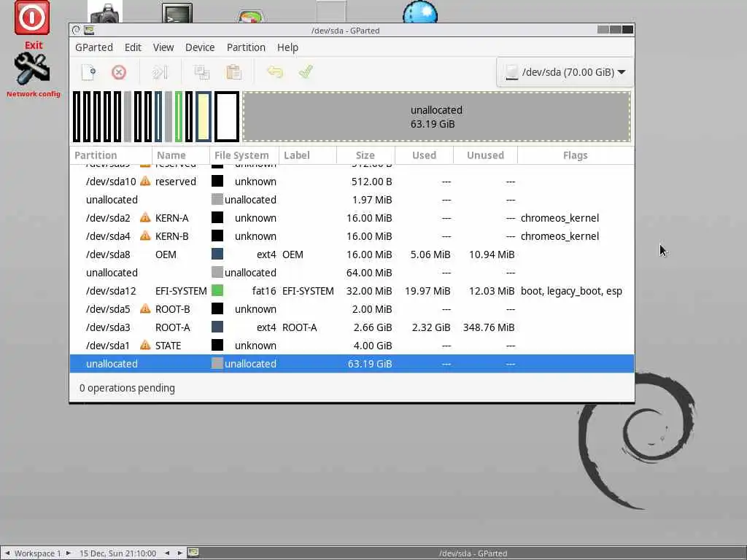Click the Apply all operations checkmark
This screenshot has height=560, width=747.
pos(306,72)
